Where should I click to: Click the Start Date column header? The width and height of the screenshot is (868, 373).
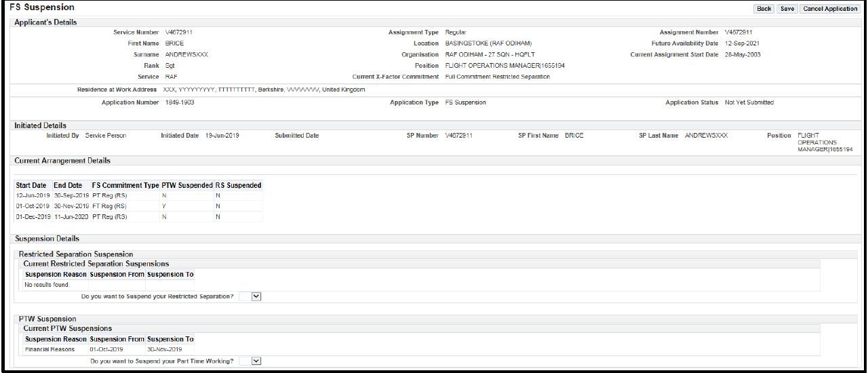pyautogui.click(x=31, y=185)
